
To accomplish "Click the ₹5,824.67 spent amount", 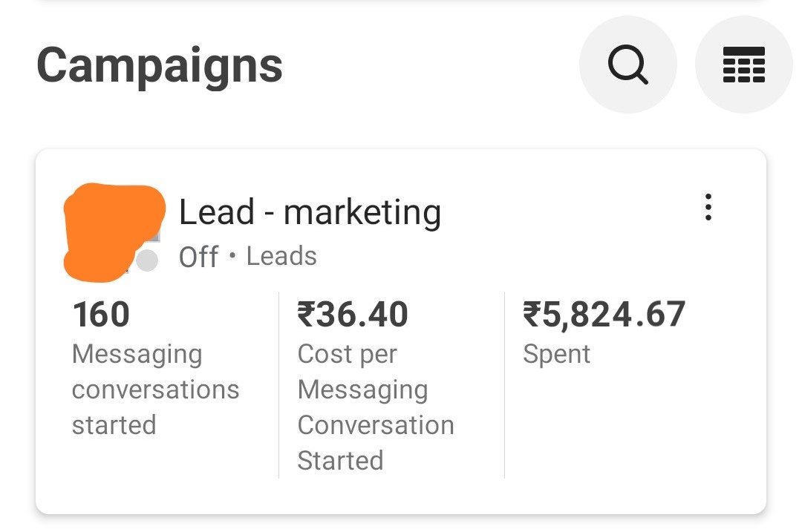I will (604, 315).
